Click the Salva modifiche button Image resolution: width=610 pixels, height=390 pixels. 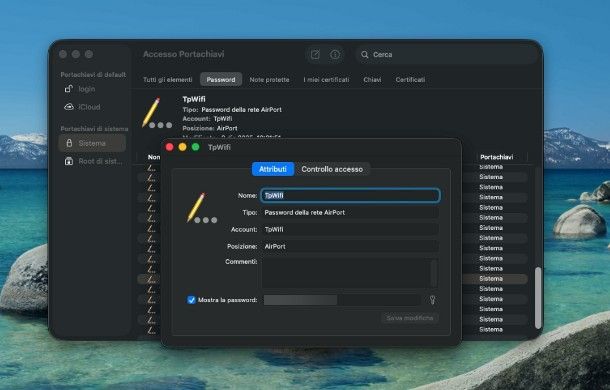pos(410,318)
